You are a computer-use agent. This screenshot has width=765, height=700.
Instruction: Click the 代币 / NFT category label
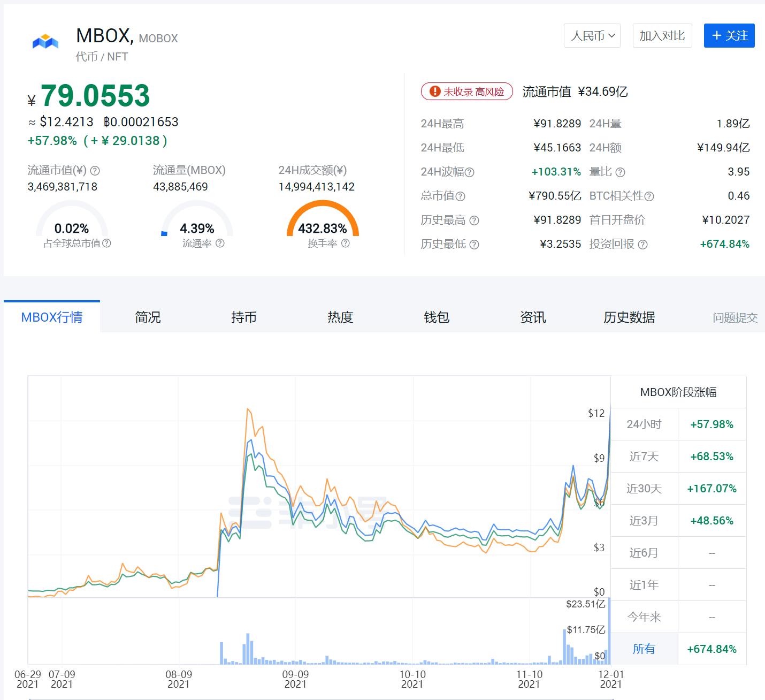[x=102, y=57]
